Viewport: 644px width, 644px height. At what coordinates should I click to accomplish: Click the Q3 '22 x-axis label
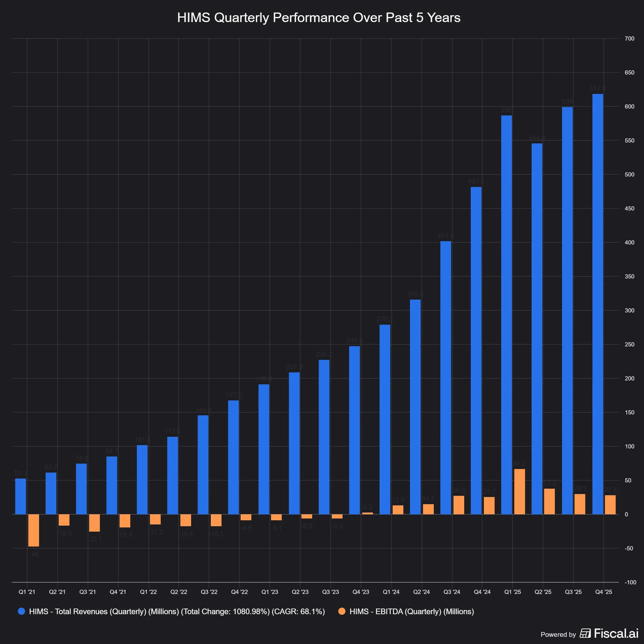click(x=209, y=592)
